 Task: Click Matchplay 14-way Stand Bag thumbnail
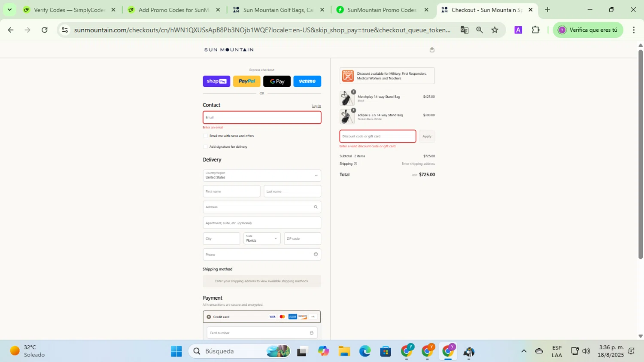pyautogui.click(x=347, y=98)
